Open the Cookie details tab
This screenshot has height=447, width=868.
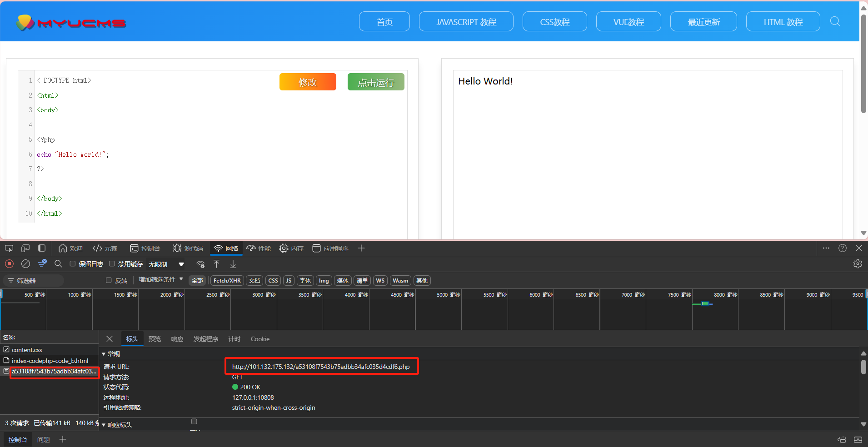tap(260, 339)
